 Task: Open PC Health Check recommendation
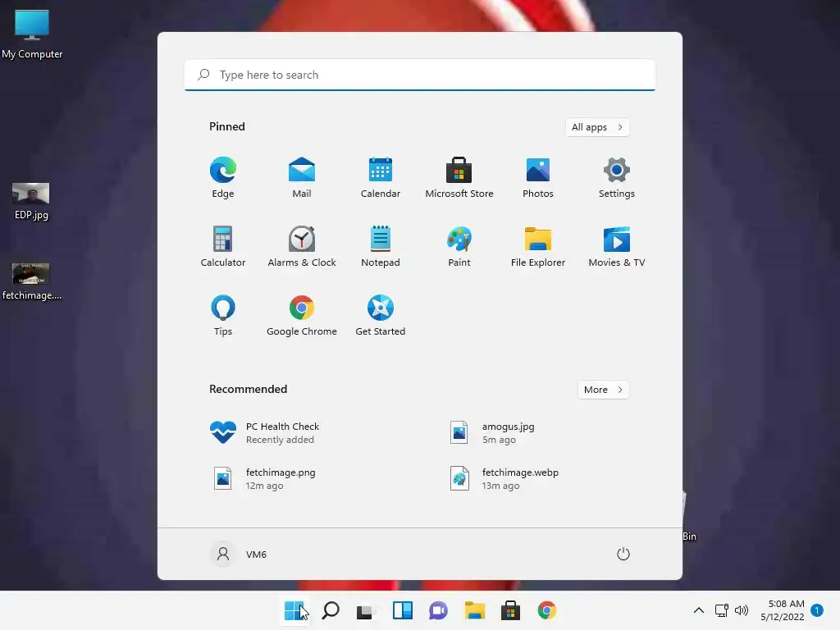pos(265,433)
